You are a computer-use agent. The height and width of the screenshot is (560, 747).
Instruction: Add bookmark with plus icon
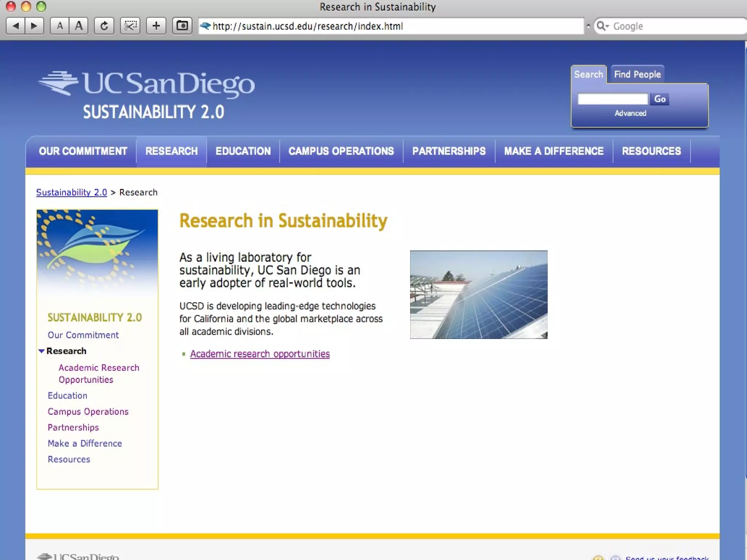coord(156,26)
